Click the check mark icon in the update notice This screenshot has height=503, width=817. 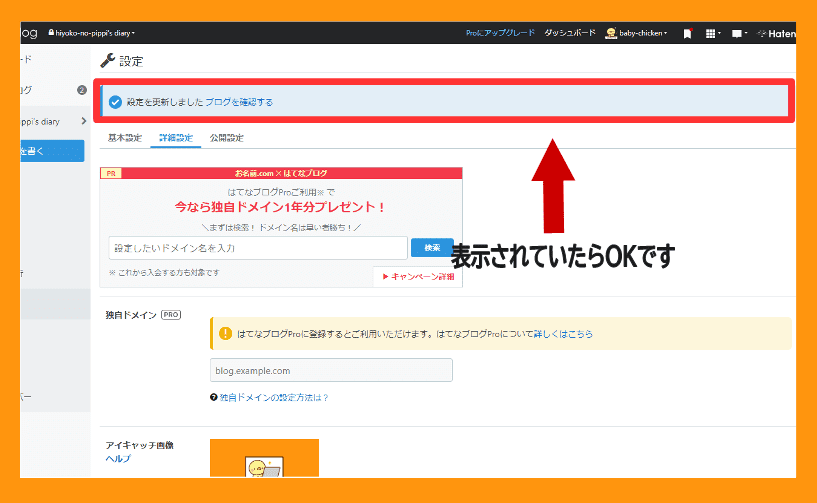pyautogui.click(x=115, y=102)
